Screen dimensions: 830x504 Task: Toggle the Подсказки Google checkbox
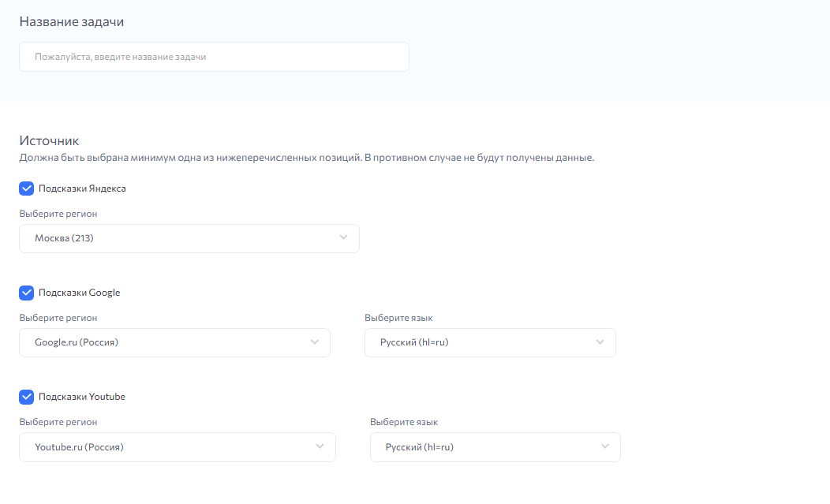tap(27, 293)
